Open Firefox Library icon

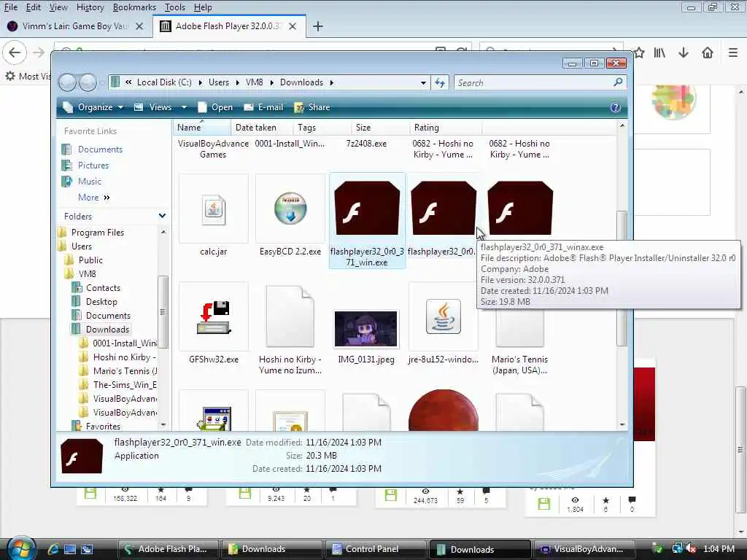(659, 52)
